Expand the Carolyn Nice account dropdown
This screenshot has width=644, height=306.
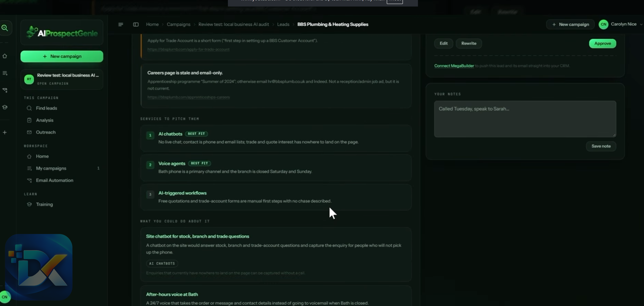point(641,24)
